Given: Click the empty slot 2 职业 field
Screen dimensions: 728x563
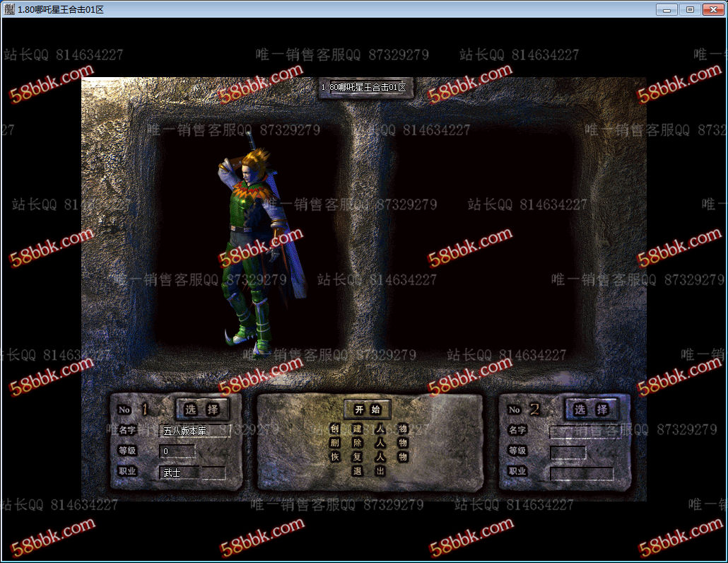Looking at the screenshot, I should 582,474.
